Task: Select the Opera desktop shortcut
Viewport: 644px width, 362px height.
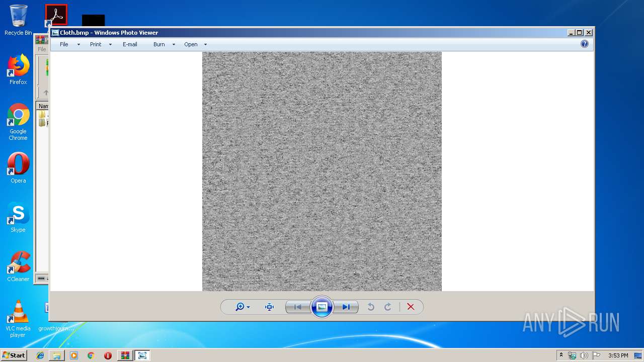Action: pos(18,168)
